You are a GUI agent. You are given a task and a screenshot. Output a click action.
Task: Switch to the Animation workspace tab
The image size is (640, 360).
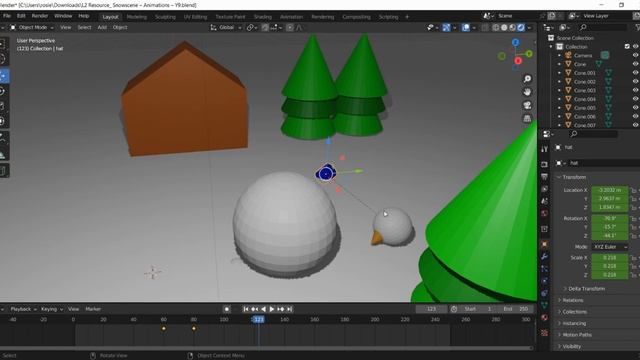(x=291, y=17)
